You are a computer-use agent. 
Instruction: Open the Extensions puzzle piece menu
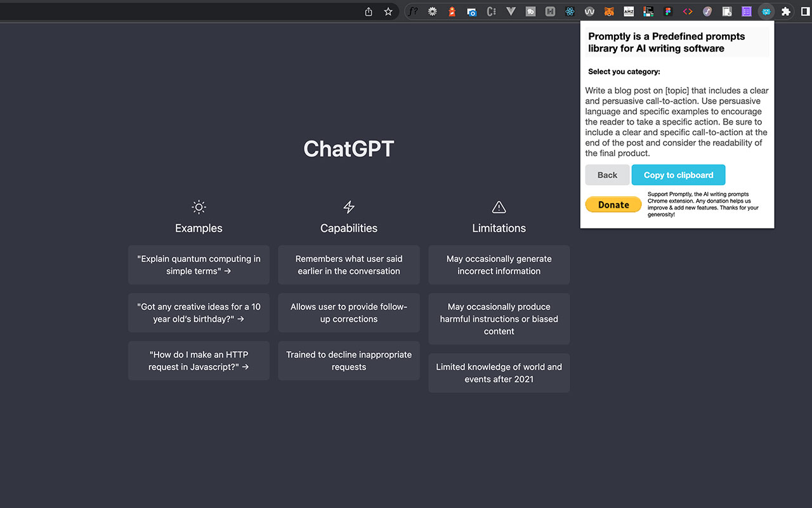point(786,11)
